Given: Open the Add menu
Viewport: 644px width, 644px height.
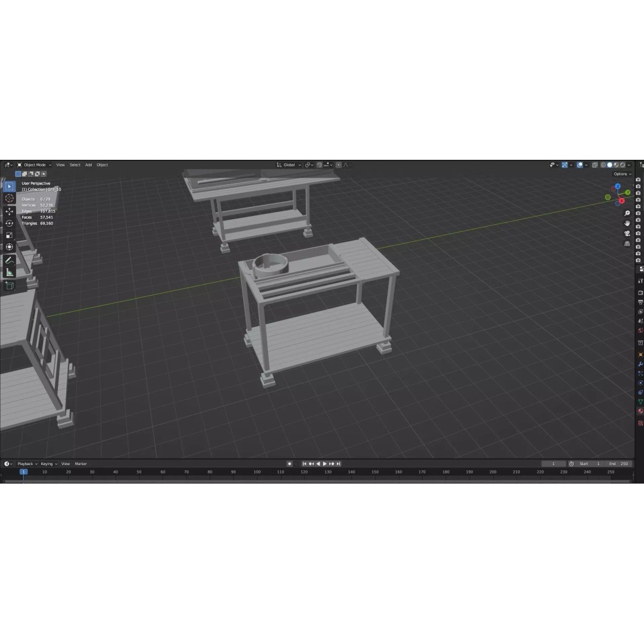Looking at the screenshot, I should coord(88,165).
